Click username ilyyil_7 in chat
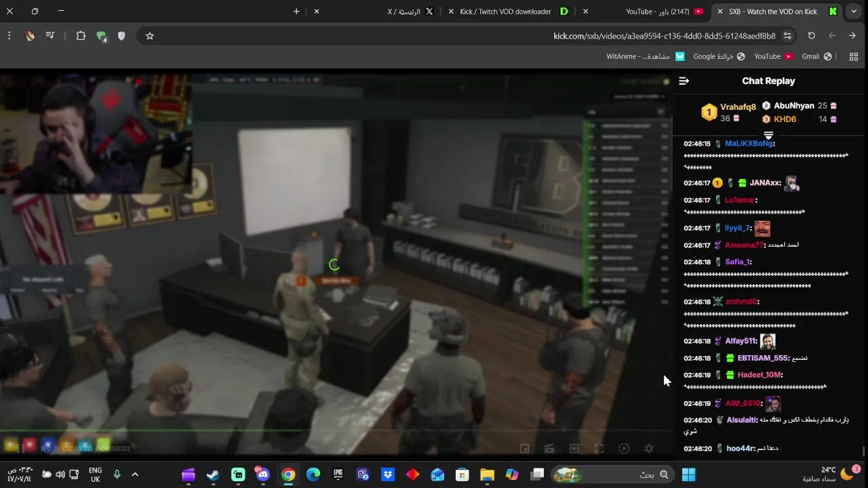868x488 pixels. point(738,228)
